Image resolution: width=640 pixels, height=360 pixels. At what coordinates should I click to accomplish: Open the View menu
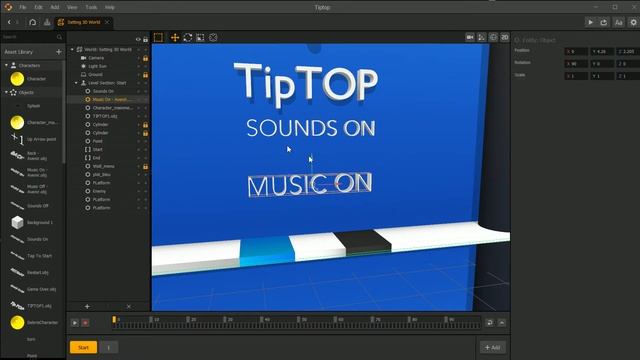tap(72, 7)
